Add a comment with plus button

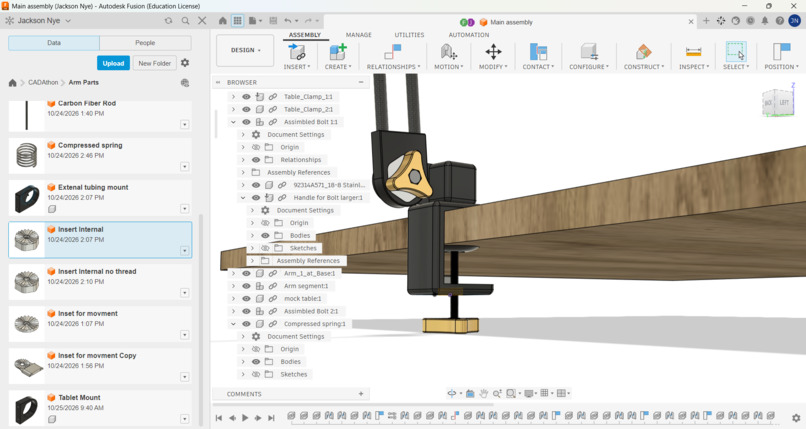point(361,394)
